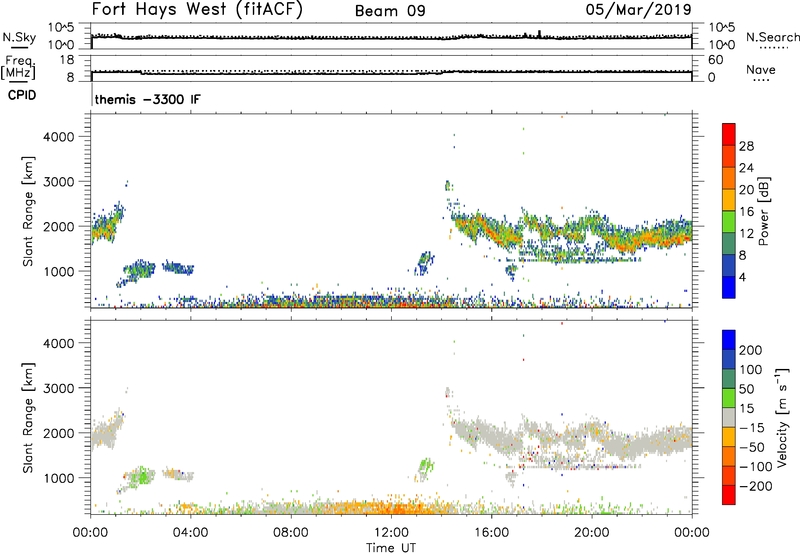Pick the gray segment of the Velocity colorbar

click(x=729, y=417)
